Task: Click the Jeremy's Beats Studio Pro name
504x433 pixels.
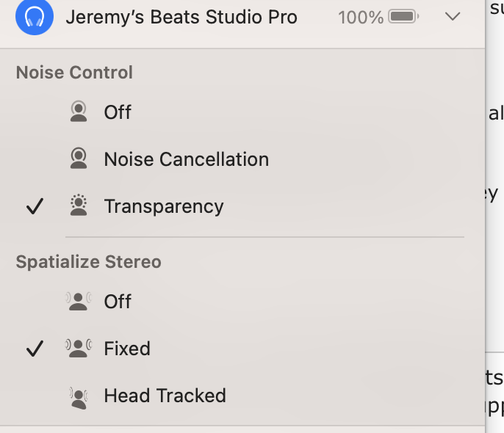Action: pos(181,17)
